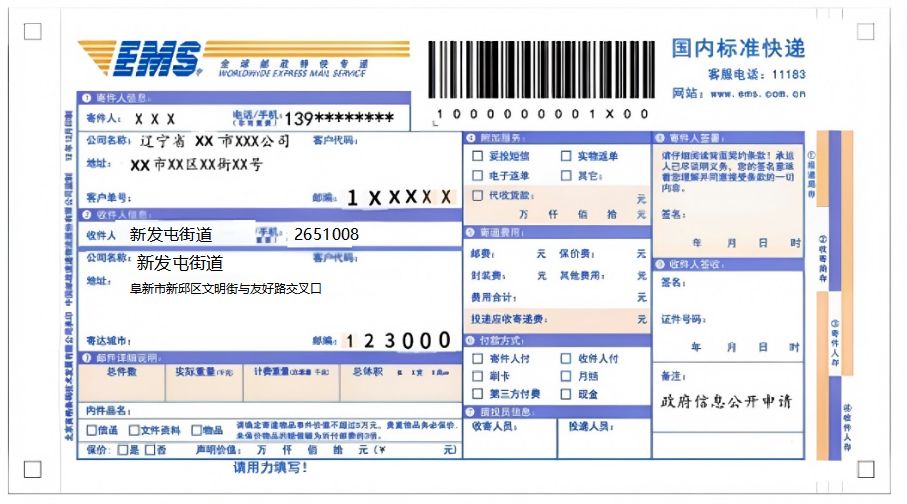Screen dimensions: 907x504
Task: Click recipient company name 新发屯街道
Action: 180,263
